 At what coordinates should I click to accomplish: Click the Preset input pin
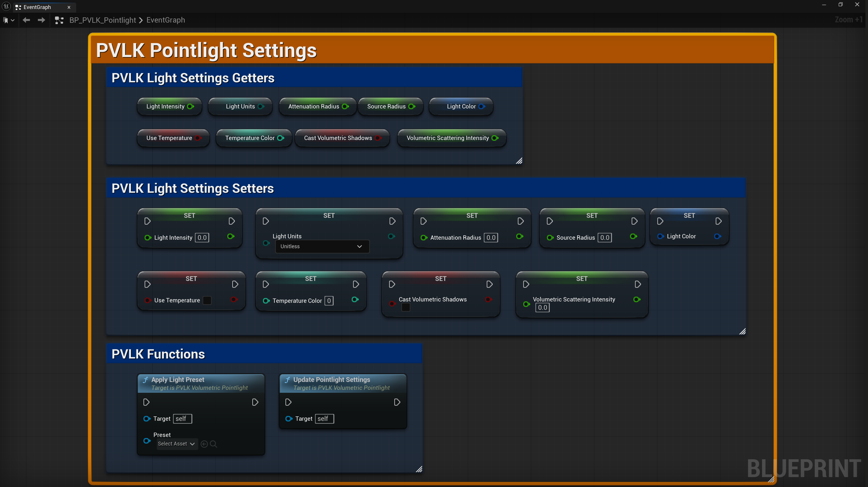point(146,441)
